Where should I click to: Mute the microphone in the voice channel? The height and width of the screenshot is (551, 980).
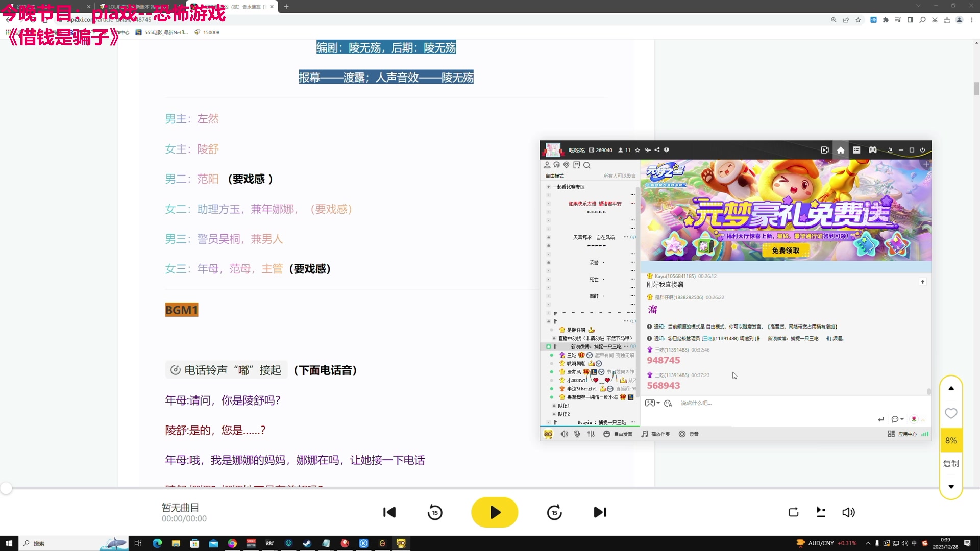[x=577, y=434]
